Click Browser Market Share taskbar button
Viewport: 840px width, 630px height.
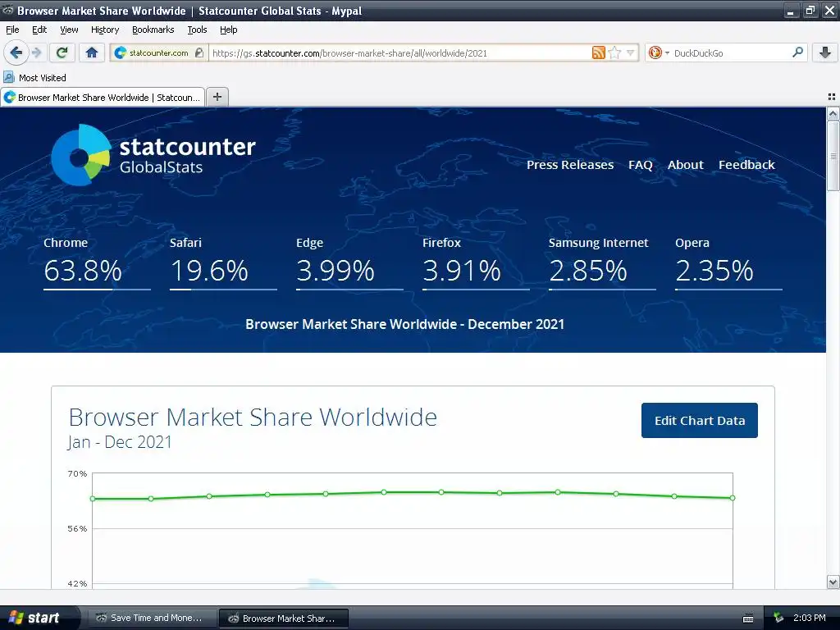tap(284, 619)
